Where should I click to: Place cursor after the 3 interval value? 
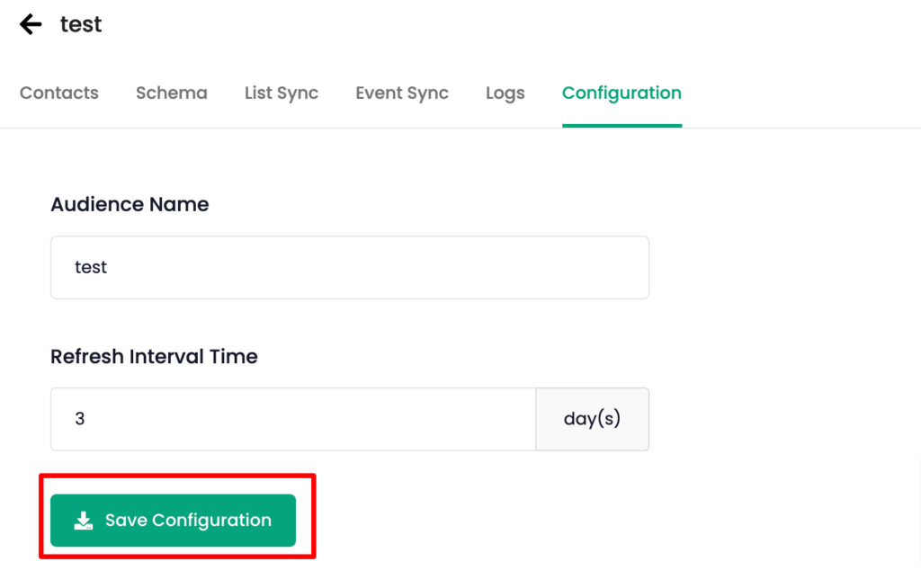point(87,419)
